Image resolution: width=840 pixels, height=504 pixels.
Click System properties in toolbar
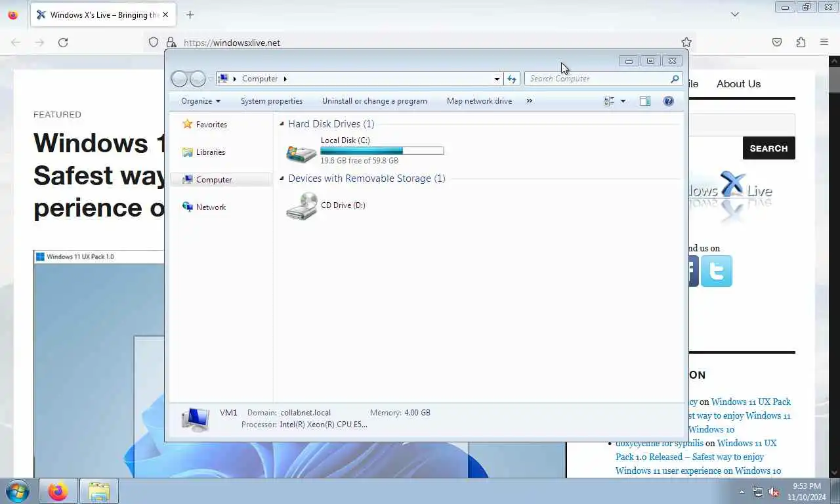(272, 101)
